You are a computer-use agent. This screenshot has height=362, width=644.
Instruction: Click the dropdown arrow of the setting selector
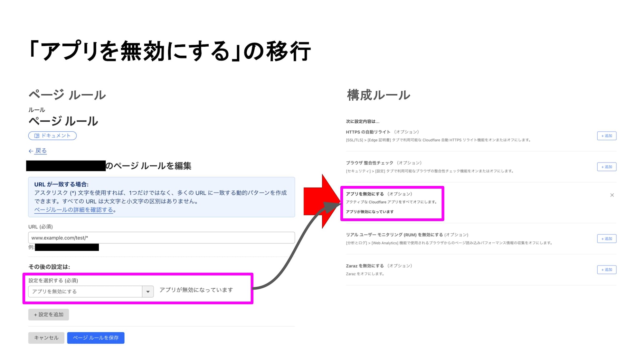coord(148,292)
